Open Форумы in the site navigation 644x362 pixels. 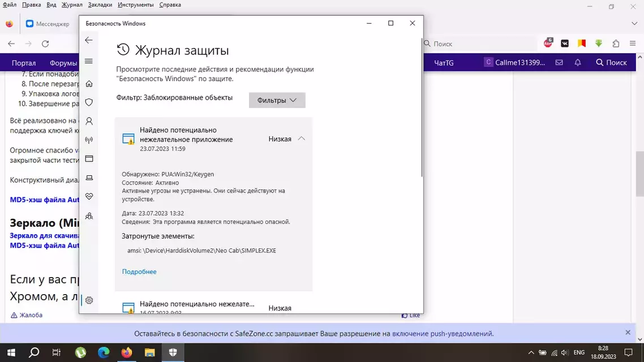click(63, 63)
